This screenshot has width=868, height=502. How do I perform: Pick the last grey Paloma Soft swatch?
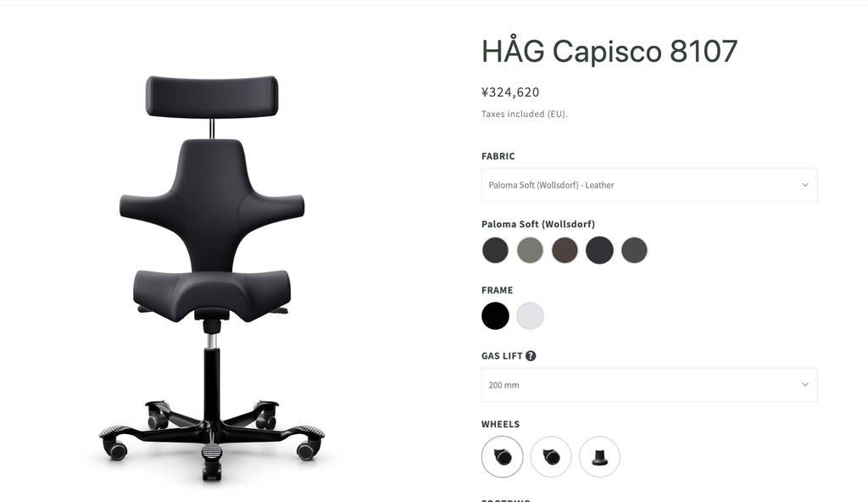(x=634, y=250)
